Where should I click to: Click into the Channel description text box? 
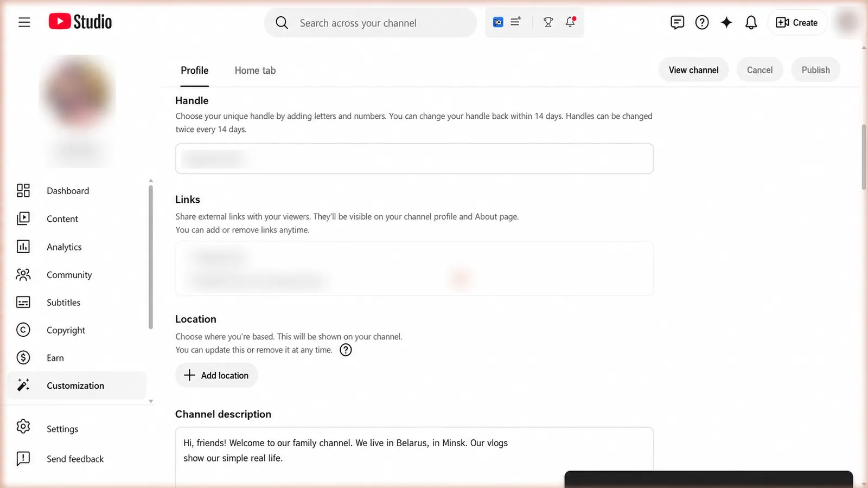414,457
